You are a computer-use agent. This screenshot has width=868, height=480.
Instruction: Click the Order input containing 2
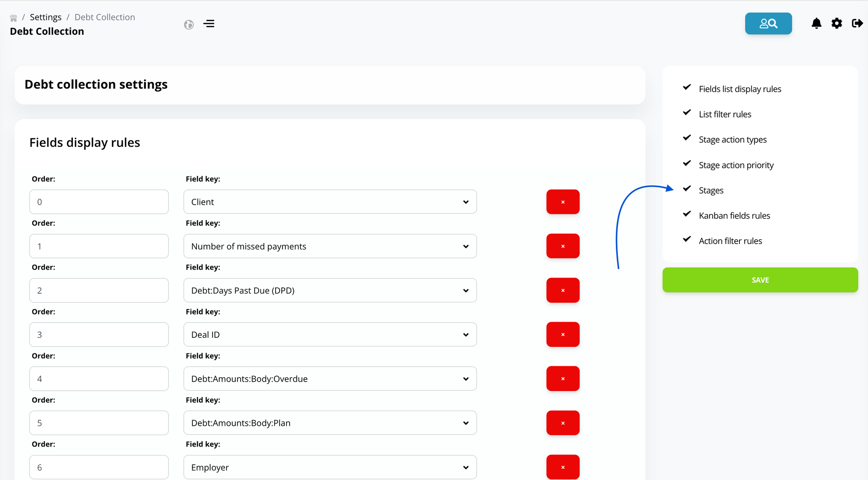(99, 291)
